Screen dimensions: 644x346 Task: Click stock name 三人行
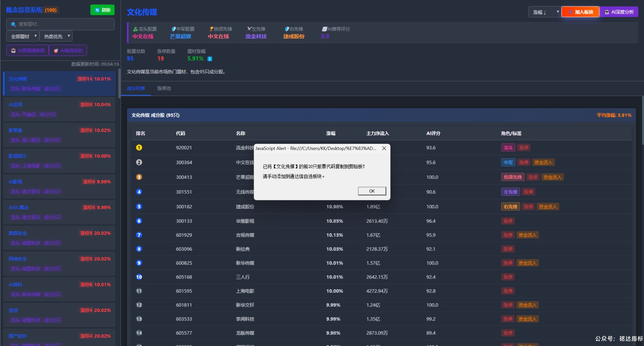(243, 277)
